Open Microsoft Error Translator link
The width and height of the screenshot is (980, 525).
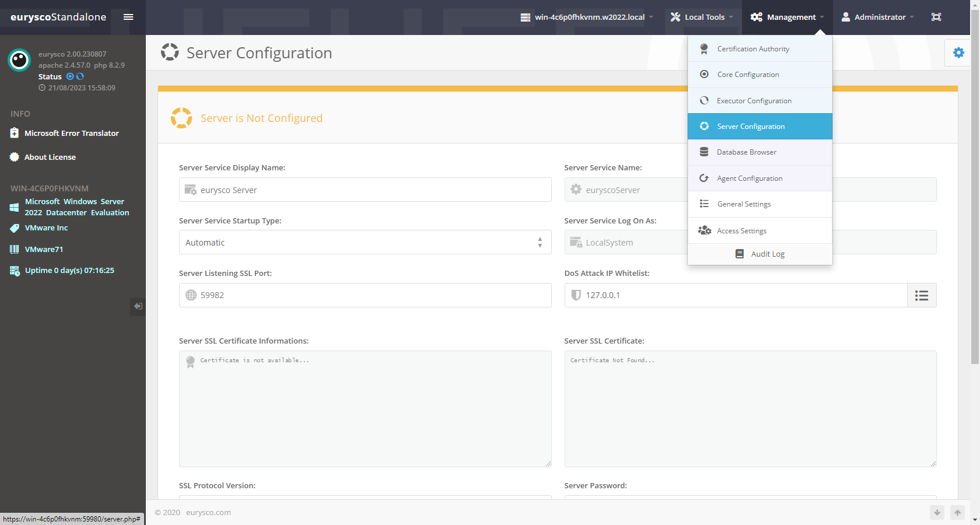(72, 133)
